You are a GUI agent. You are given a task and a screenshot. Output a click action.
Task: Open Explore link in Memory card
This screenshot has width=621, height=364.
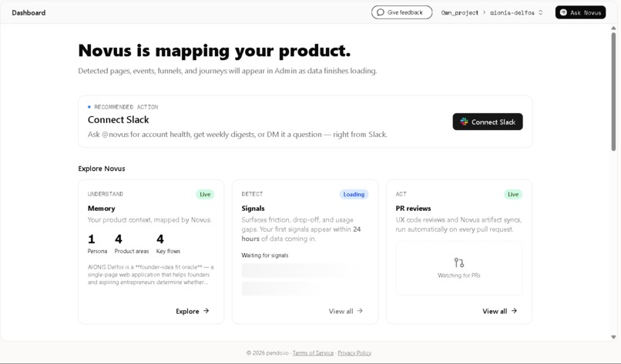(192, 311)
